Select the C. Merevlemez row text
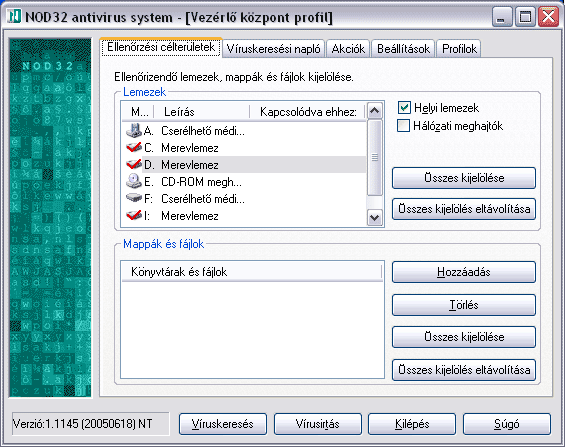565x447 pixels. pos(181,148)
